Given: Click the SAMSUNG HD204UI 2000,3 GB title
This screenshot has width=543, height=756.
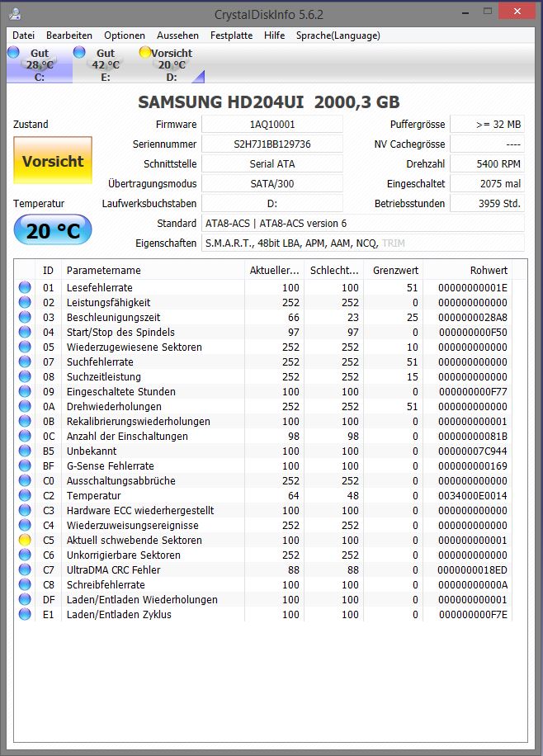Looking at the screenshot, I should click(x=268, y=102).
